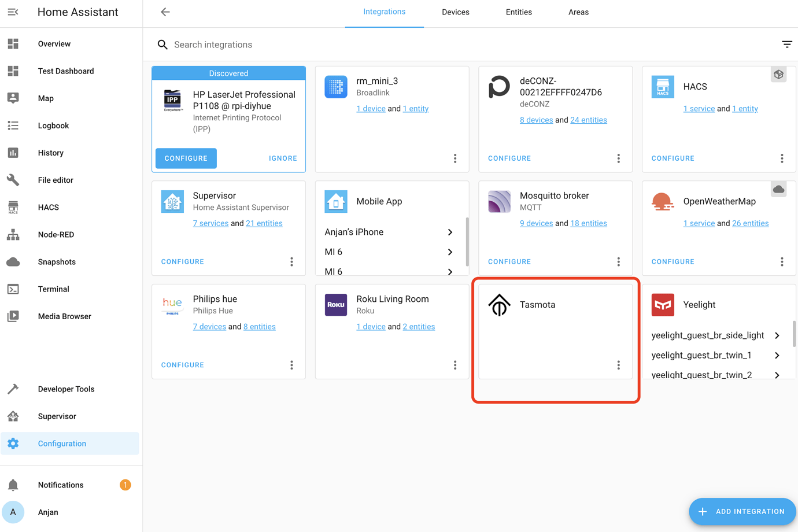
Task: Click the cloud badge on OpenWeatherMap card
Action: point(779,189)
